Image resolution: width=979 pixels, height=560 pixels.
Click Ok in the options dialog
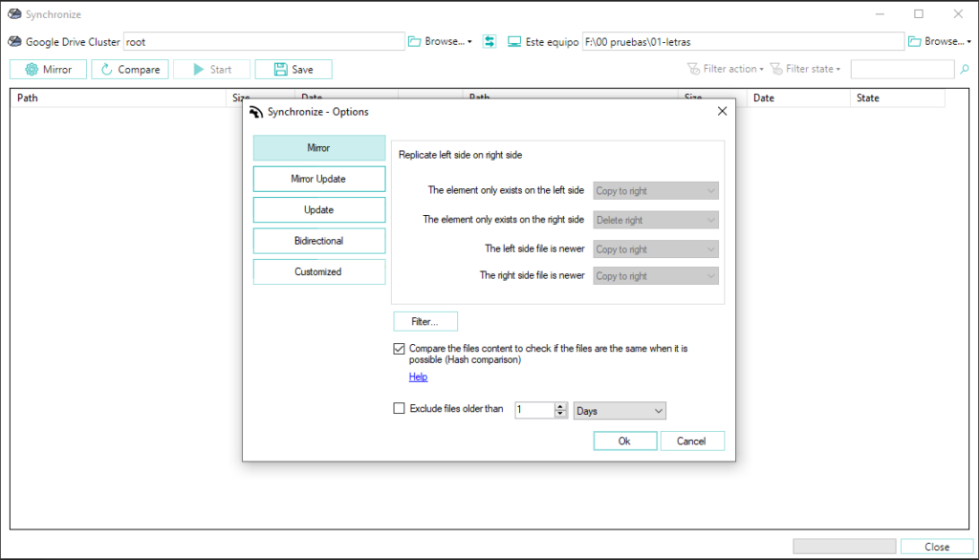[625, 441]
